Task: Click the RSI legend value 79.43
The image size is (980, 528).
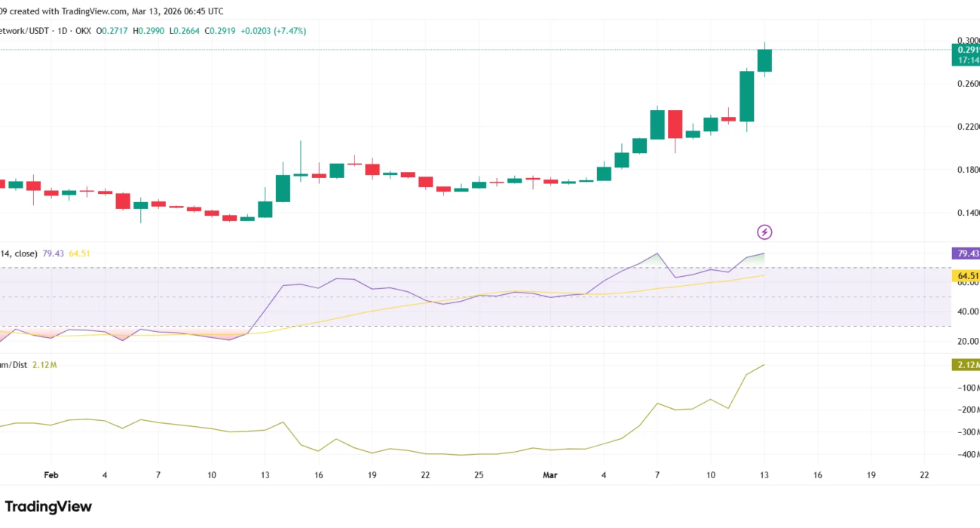Action: tap(54, 253)
